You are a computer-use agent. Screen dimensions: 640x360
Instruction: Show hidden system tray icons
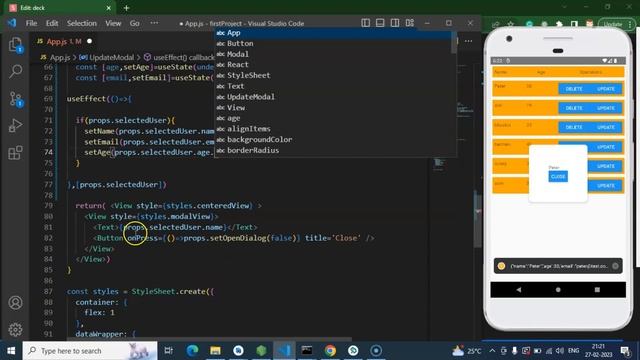pos(492,351)
